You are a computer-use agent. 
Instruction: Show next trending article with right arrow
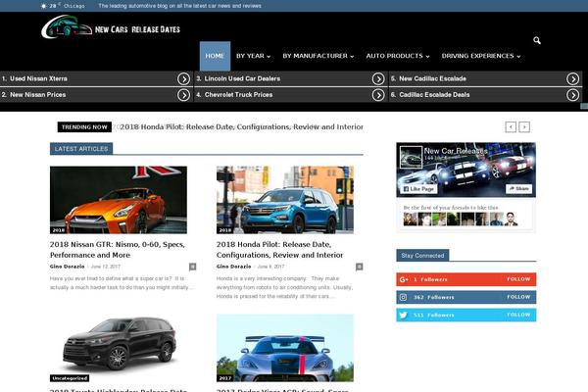pyautogui.click(x=524, y=127)
